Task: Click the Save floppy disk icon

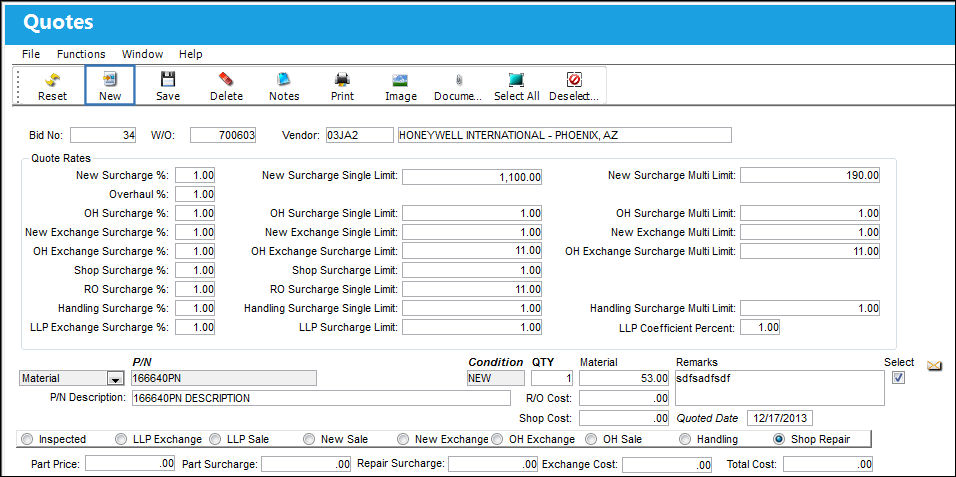Action: pyautogui.click(x=168, y=80)
